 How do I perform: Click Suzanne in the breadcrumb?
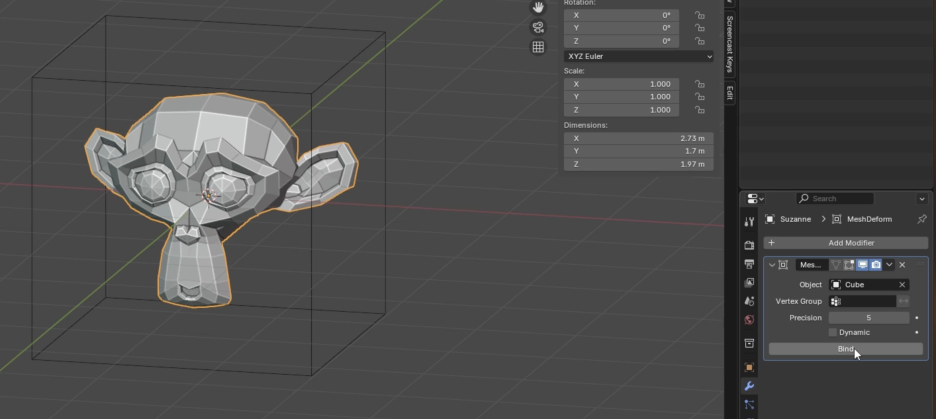pos(795,219)
